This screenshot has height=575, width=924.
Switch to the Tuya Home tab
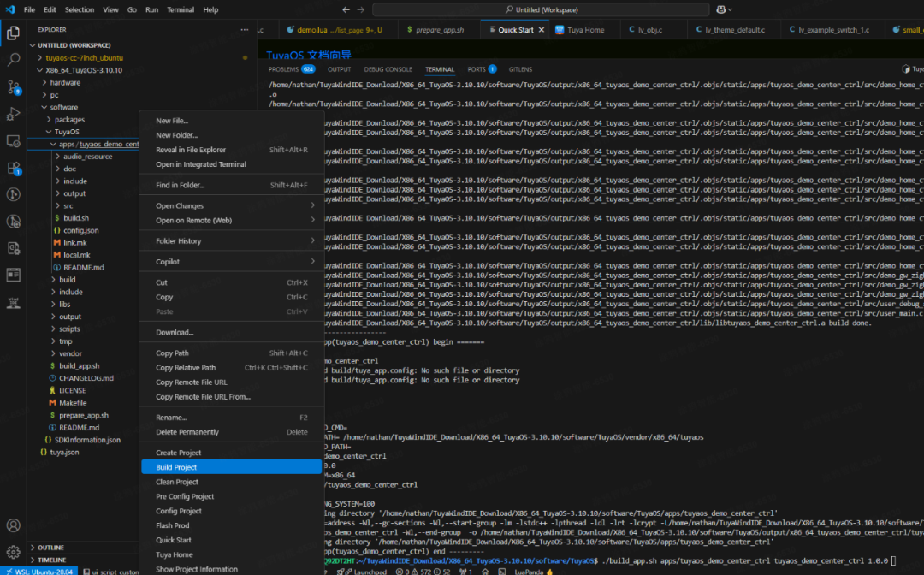coord(585,29)
